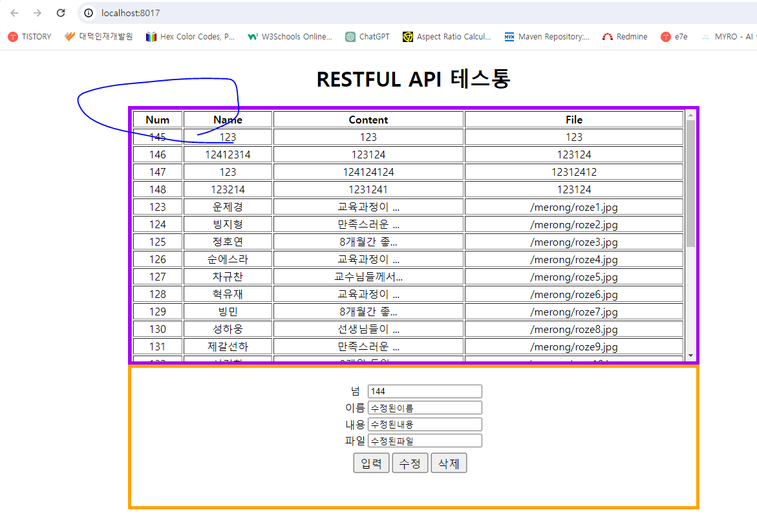
Task: Click the file cell /merong/roze9.jpg
Action: [x=574, y=346]
